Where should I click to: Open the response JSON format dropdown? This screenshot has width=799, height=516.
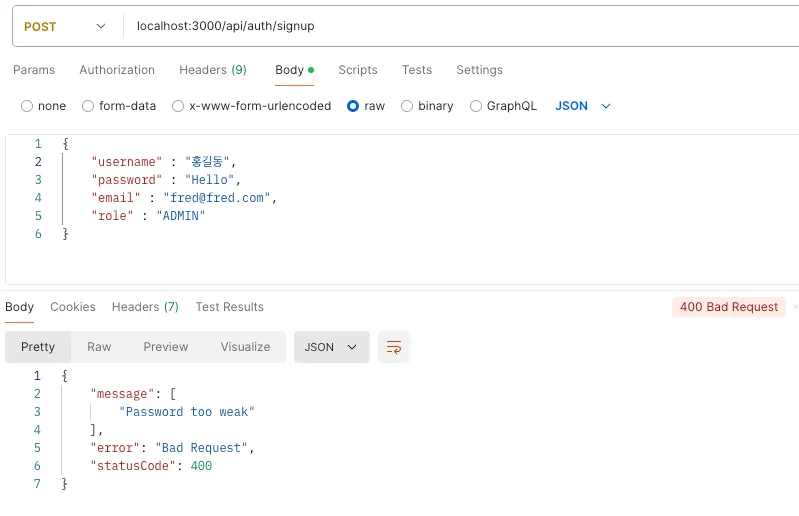(331, 347)
